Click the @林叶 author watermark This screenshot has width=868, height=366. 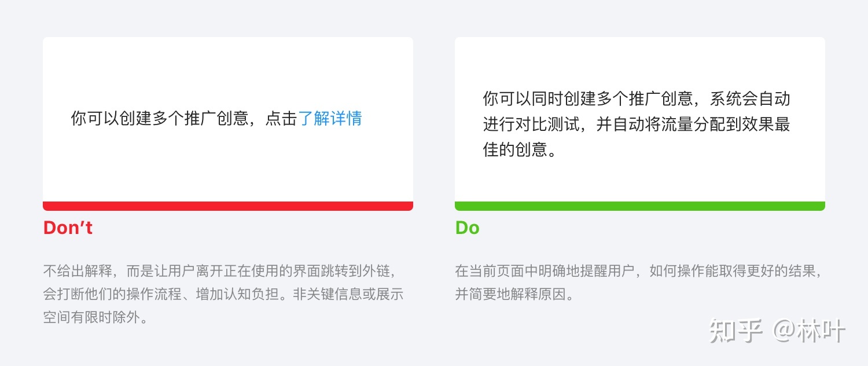(810, 331)
